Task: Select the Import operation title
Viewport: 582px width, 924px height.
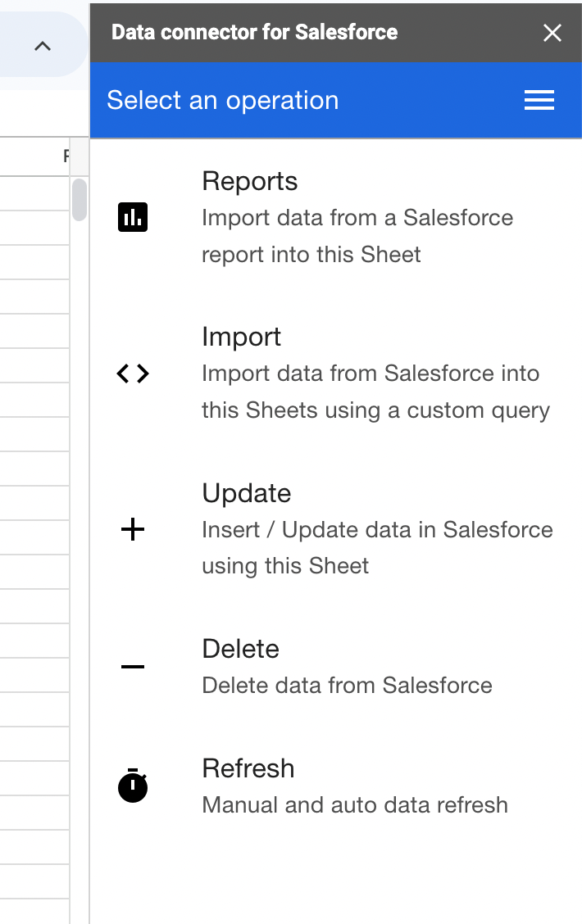Action: point(242,337)
